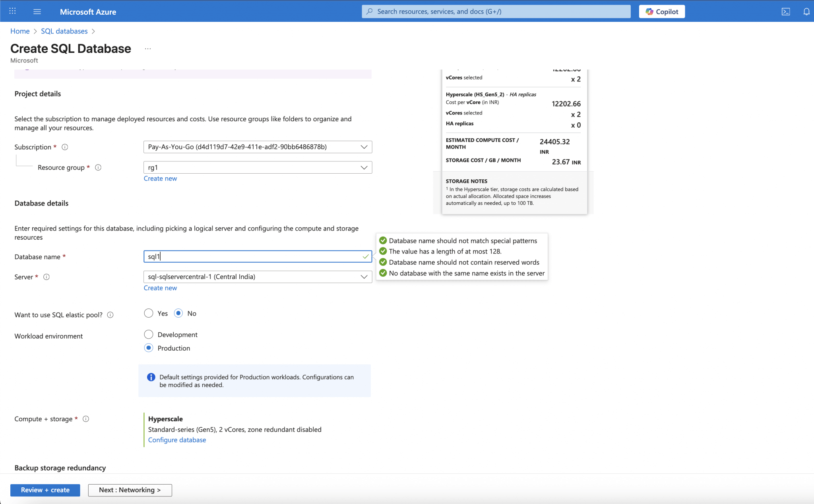Click the info icon next to Compute + storage
This screenshot has height=504, width=814.
(86, 419)
